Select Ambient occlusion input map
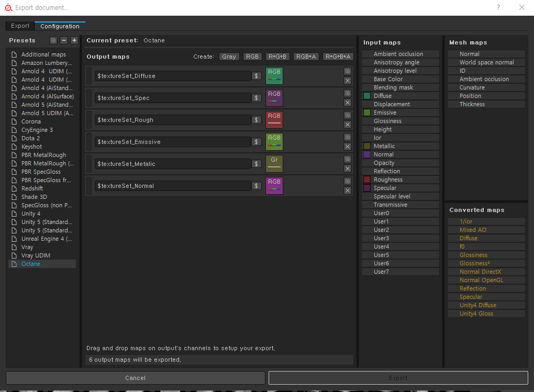The height and width of the screenshot is (392, 534). coord(400,54)
